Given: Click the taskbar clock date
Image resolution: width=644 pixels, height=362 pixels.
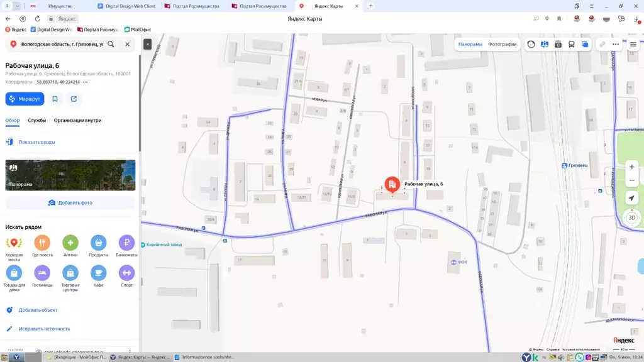Looking at the screenshot, I should (x=626, y=358).
